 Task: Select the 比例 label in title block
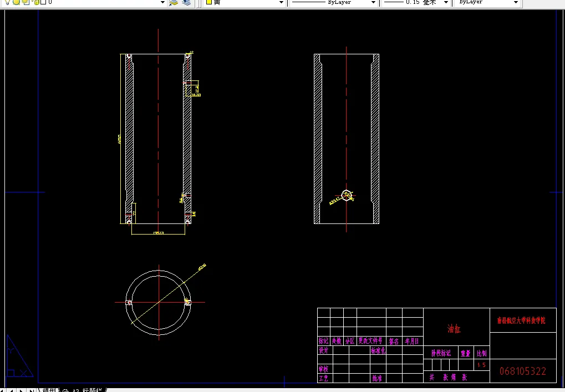[481, 353]
